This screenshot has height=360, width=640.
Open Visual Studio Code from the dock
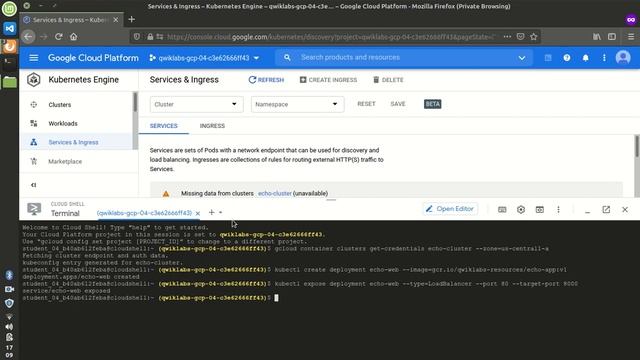tap(9, 28)
